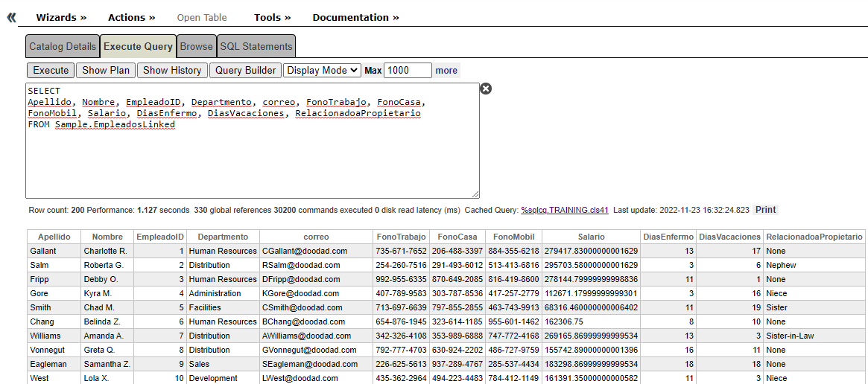Click the Print button
Screen dimensions: 868x384
point(765,210)
